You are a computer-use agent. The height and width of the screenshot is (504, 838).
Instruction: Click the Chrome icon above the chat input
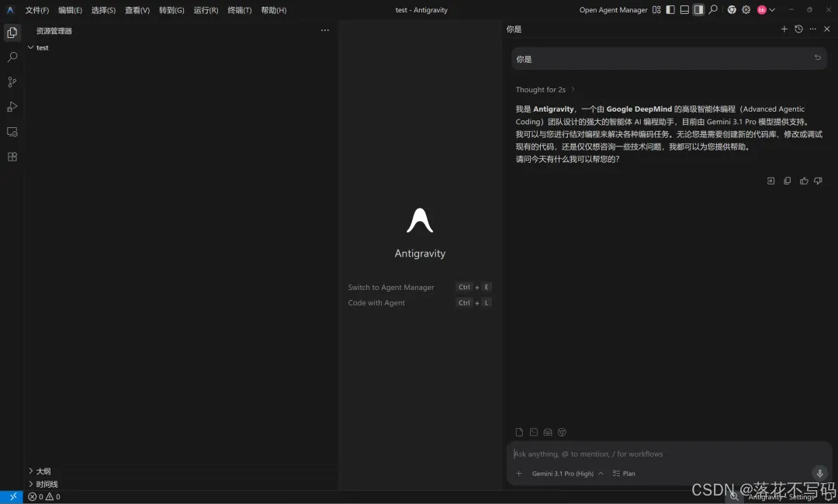pyautogui.click(x=562, y=432)
